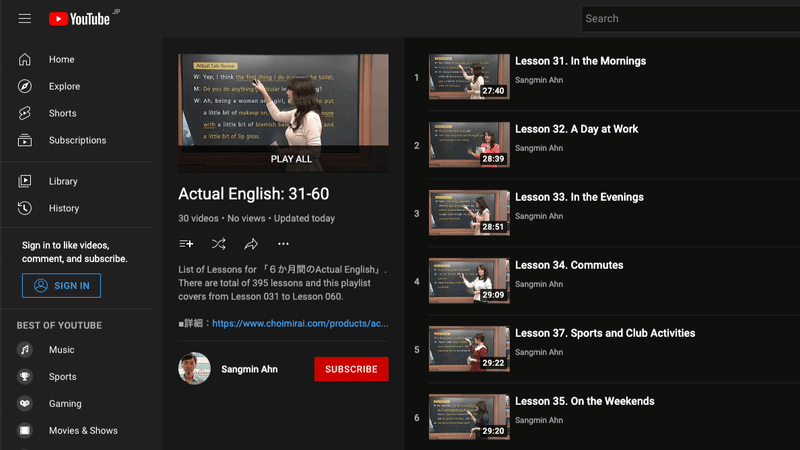The height and width of the screenshot is (450, 800).
Task: Save playlist with add-to-library icon
Action: pyautogui.click(x=186, y=244)
